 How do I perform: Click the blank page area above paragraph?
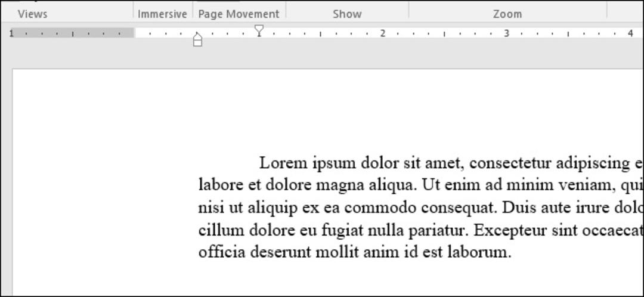(x=328, y=111)
